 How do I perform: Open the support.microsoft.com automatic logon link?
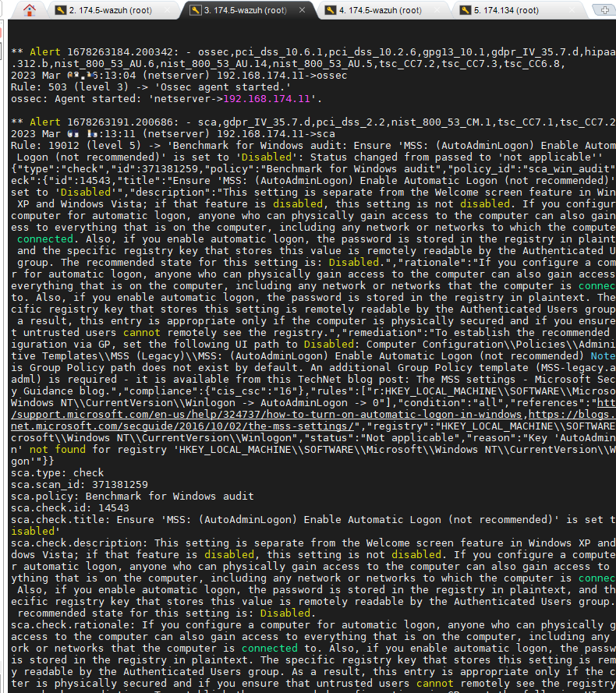coord(266,415)
